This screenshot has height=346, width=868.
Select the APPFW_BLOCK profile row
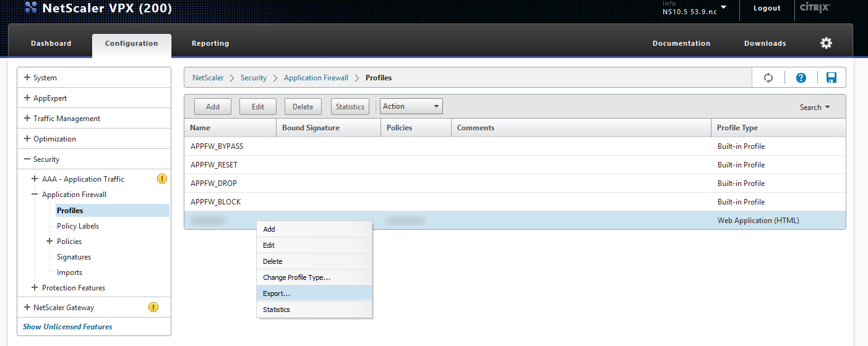coord(515,202)
